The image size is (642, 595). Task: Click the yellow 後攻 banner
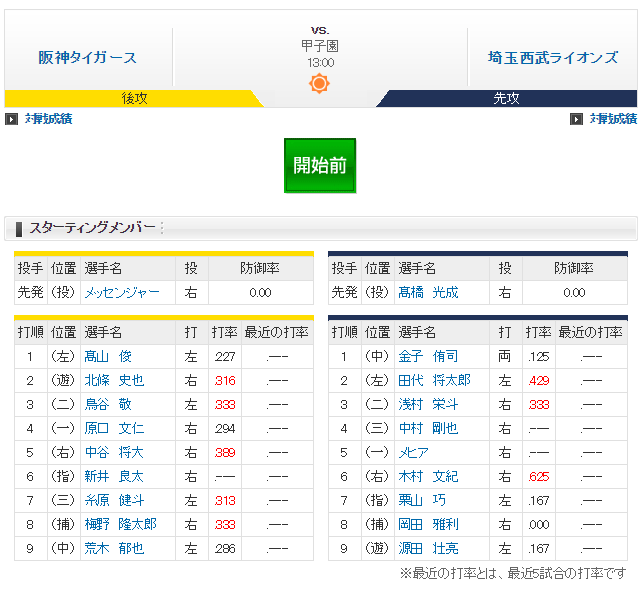[x=134, y=98]
